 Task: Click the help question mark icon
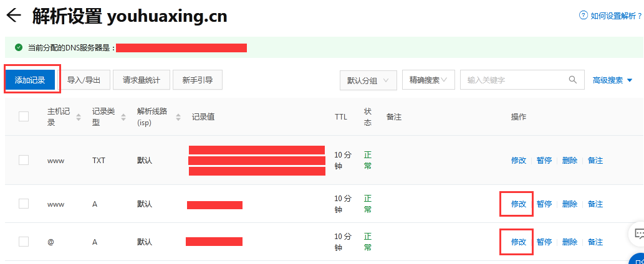(583, 16)
